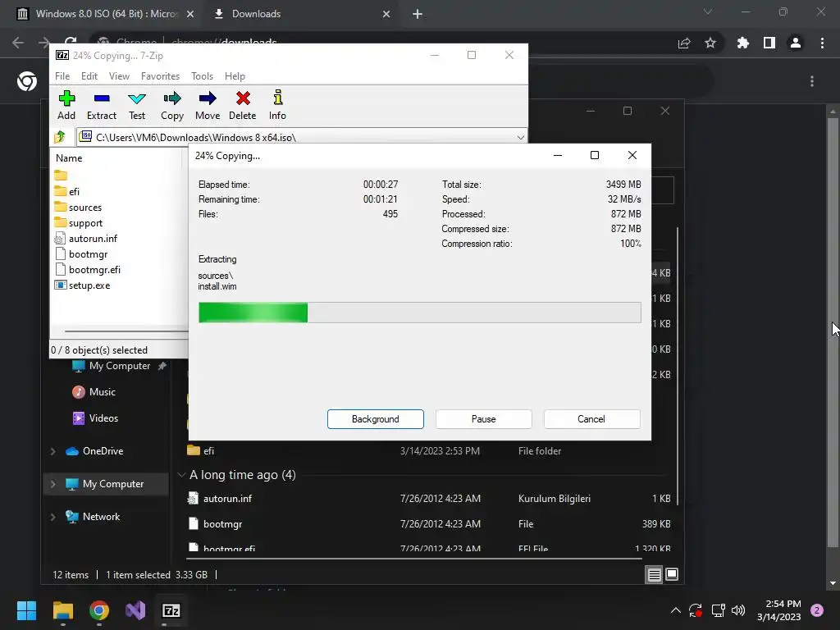The width and height of the screenshot is (840, 630).
Task: Switch to the Windows 8.0 ISO tab
Action: pos(106,14)
